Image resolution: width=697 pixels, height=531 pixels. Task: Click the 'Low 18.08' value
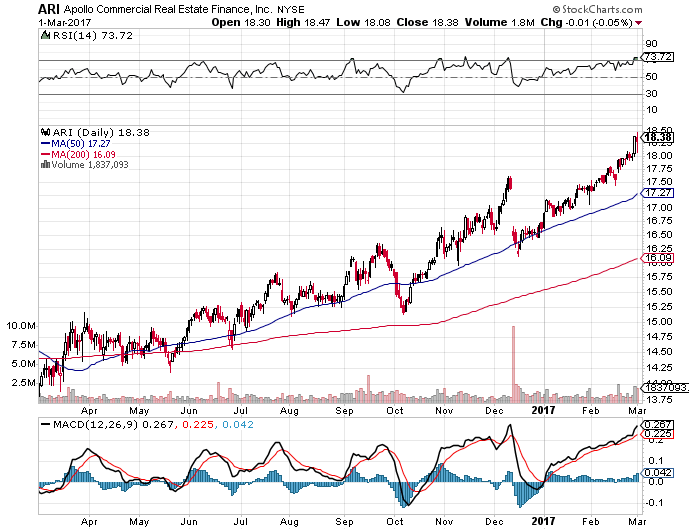point(363,23)
